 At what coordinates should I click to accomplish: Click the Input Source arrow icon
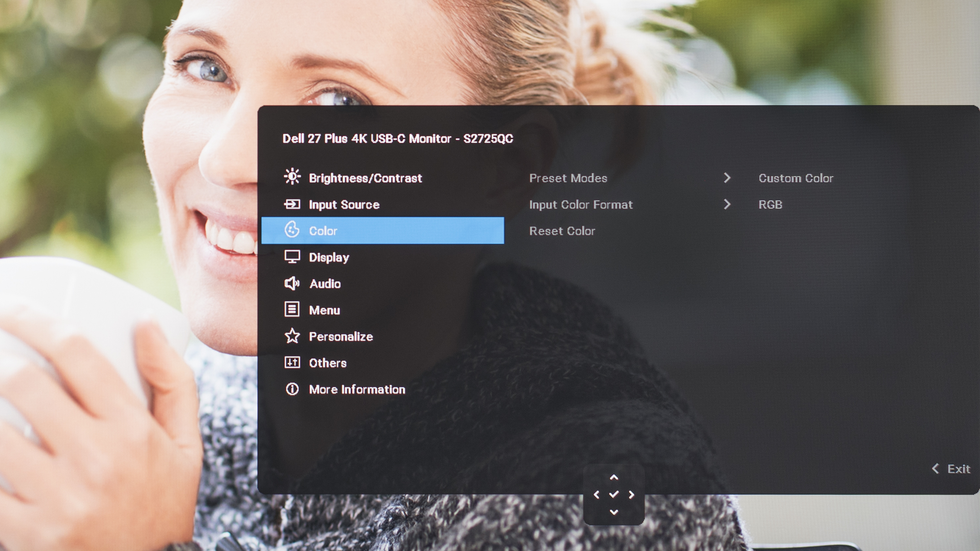(x=292, y=204)
